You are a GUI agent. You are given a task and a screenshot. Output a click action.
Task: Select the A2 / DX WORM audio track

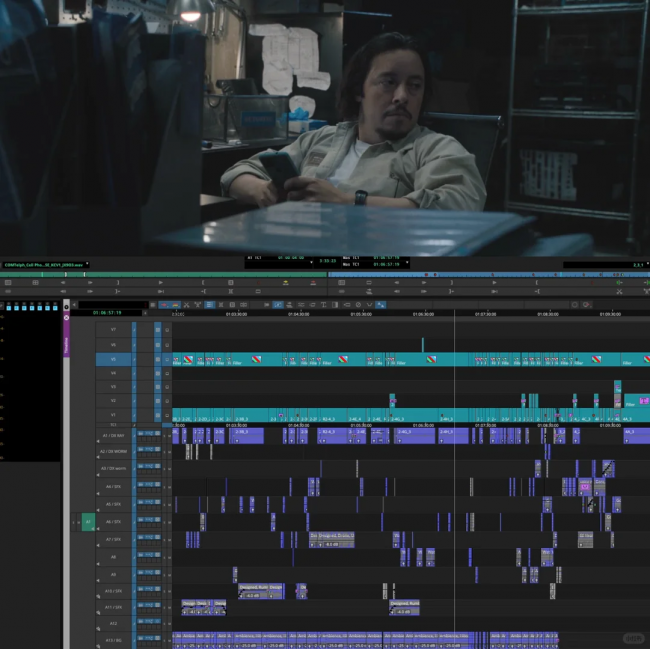pyautogui.click(x=113, y=452)
